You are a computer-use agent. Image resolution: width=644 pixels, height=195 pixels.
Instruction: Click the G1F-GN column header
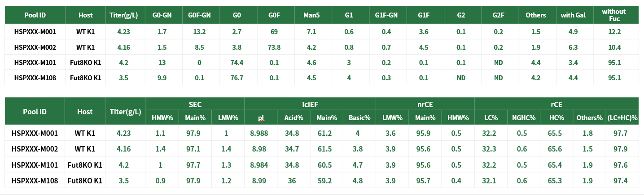[x=386, y=15]
